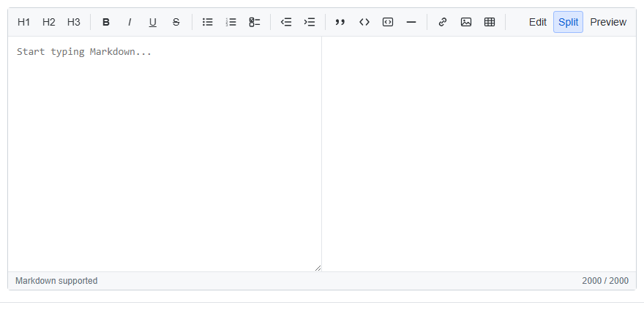Click the empty preview pane

[x=479, y=154]
